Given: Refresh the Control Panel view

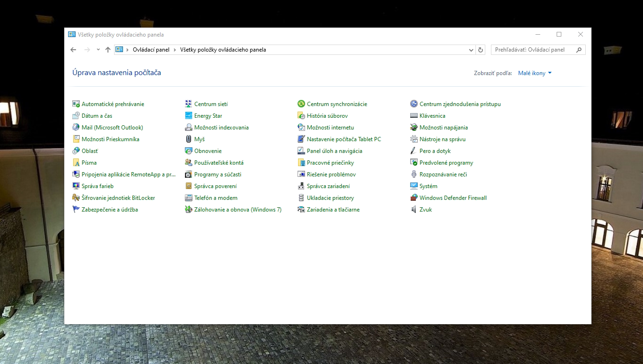Looking at the screenshot, I should [x=481, y=50].
